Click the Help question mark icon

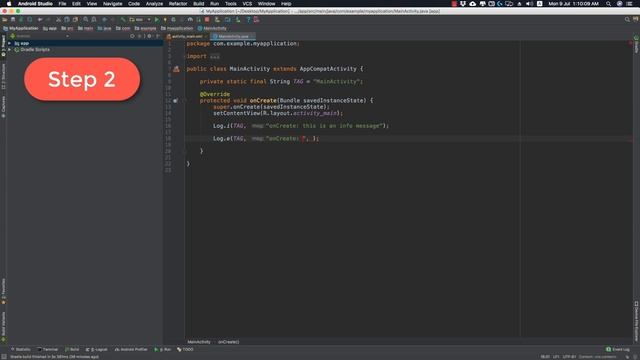(248, 20)
